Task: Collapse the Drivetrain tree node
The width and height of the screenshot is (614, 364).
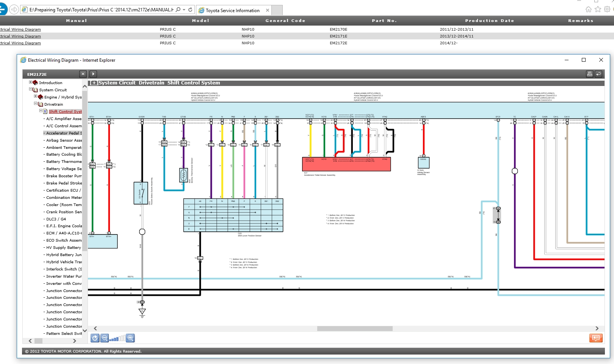Action: pos(36,103)
